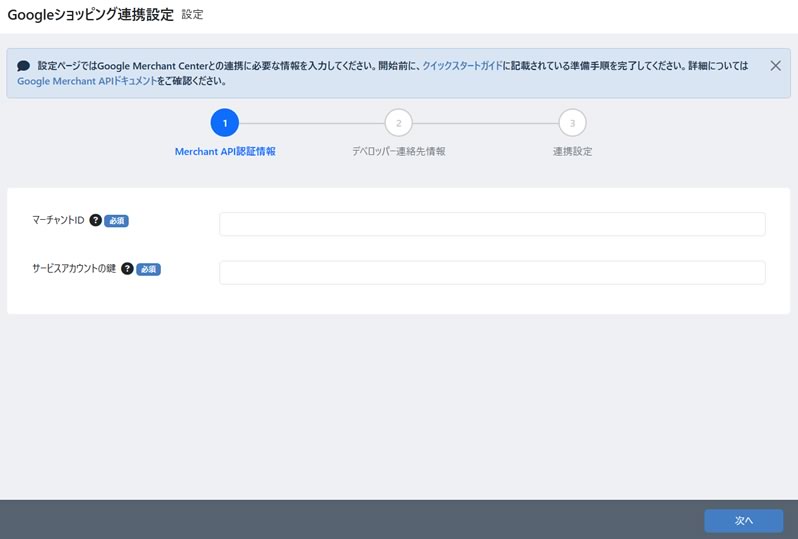Focus the マーチャントID input field

[x=492, y=224]
